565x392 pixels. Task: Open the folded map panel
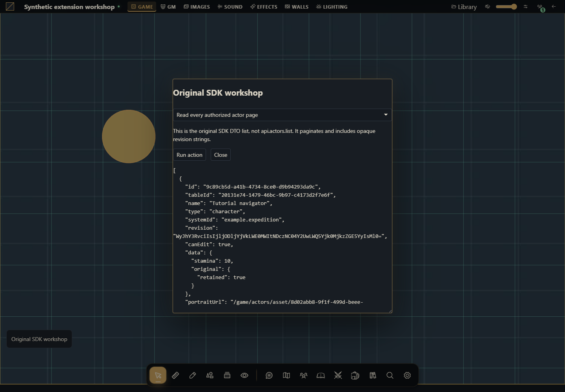tap(286, 376)
